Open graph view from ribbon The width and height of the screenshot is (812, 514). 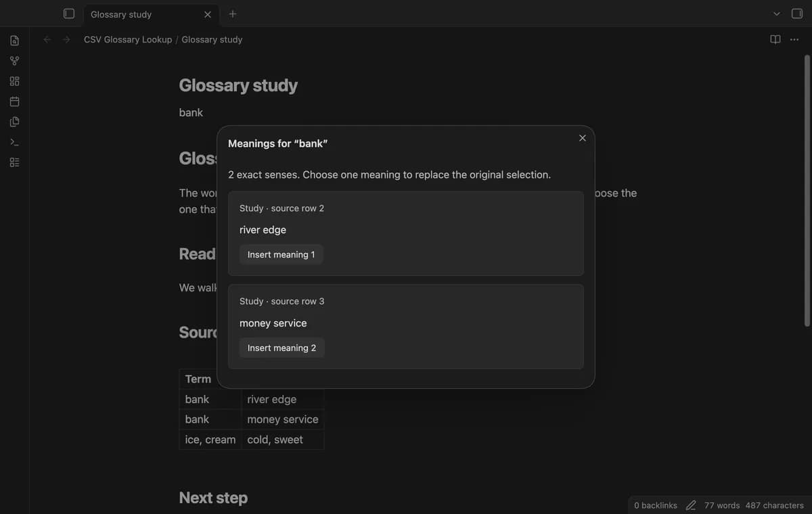tap(14, 61)
